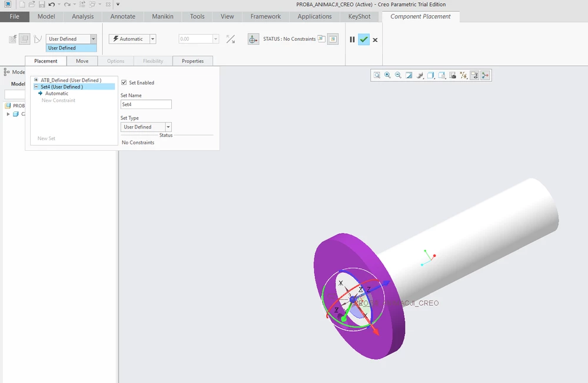This screenshot has width=588, height=383.
Task: Cancel placement with the X button
Action: [x=375, y=40]
